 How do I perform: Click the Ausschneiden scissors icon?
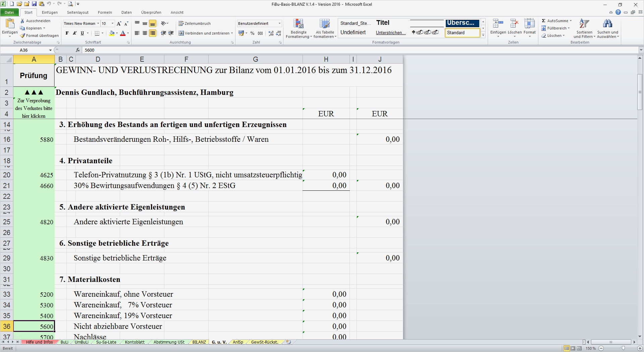(22, 21)
